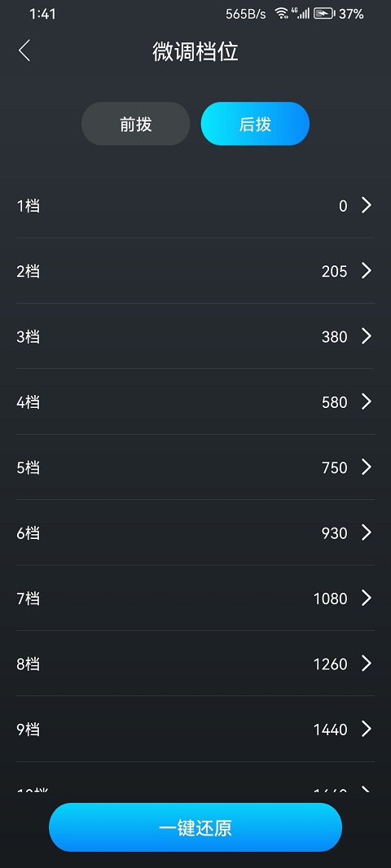
Task: Adjust the 5档 value 750
Action: coord(335,467)
